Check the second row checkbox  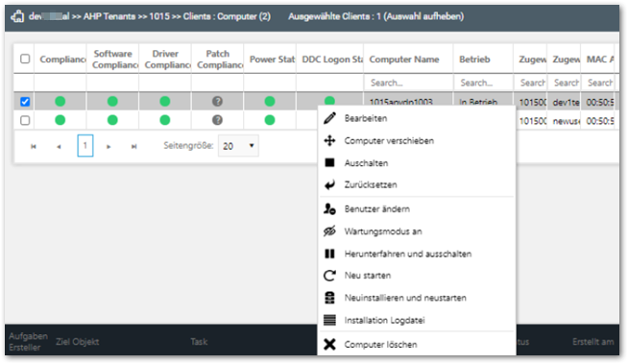tap(25, 120)
